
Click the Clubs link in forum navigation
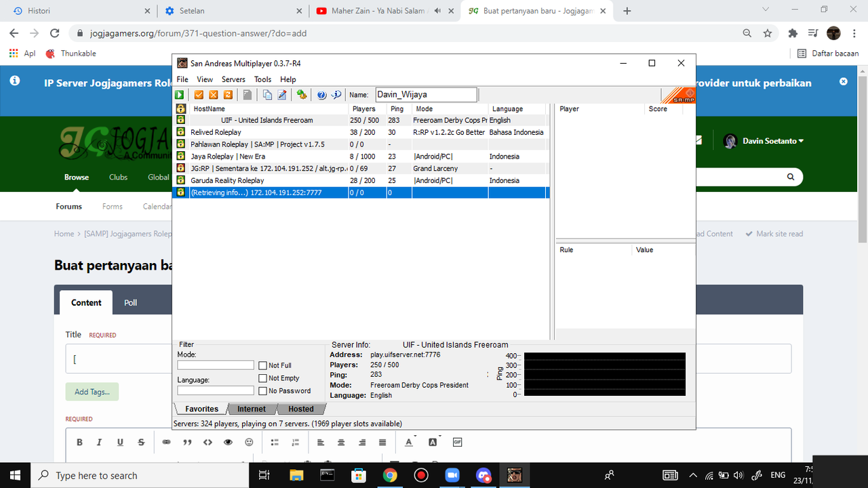coord(118,177)
